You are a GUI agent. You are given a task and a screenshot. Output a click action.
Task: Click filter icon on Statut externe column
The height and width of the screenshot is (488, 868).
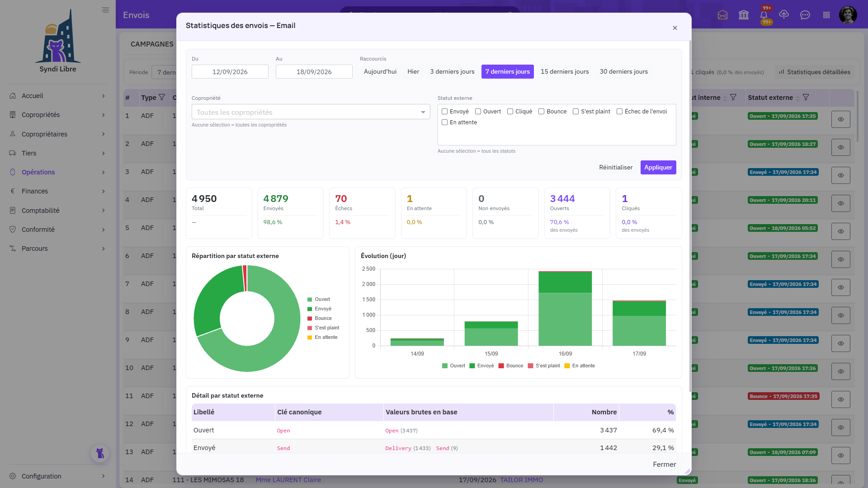(806, 98)
